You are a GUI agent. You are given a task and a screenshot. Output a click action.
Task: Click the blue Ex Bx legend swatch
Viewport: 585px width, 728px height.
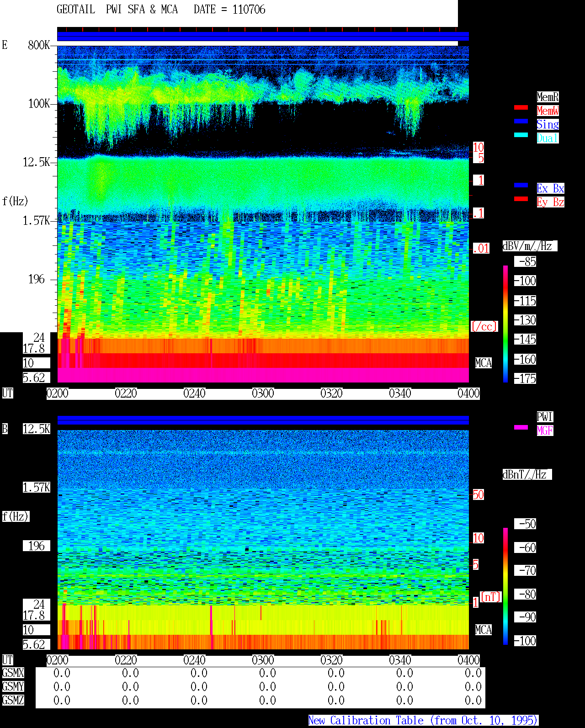click(521, 185)
